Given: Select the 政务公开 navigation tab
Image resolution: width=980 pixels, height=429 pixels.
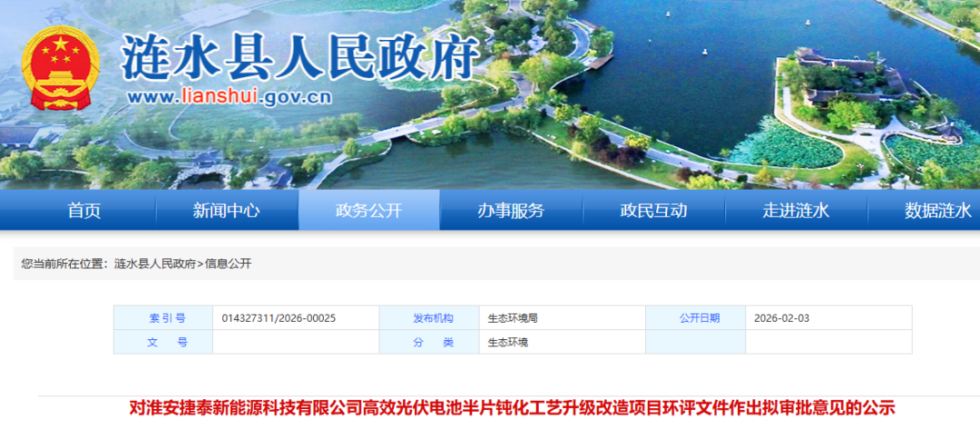Looking at the screenshot, I should pos(368,210).
